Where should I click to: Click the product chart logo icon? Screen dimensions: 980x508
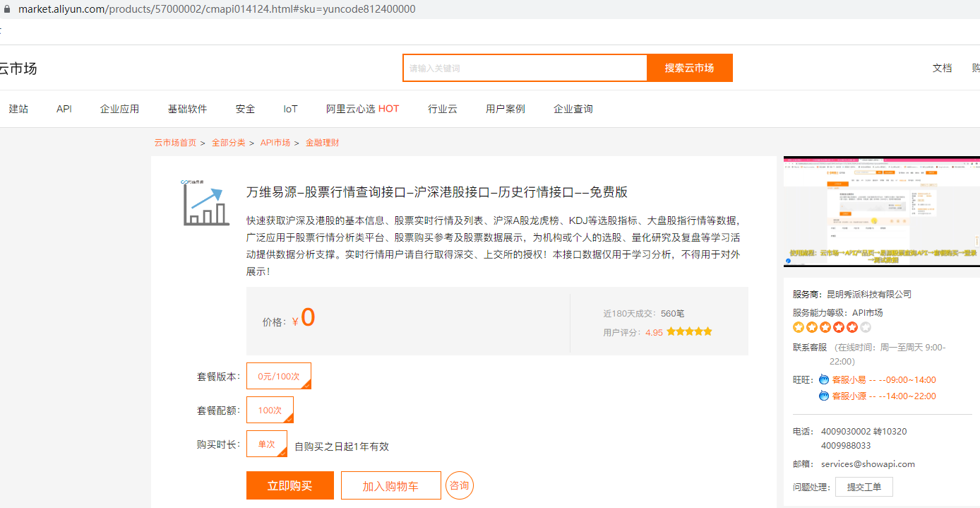tap(205, 203)
